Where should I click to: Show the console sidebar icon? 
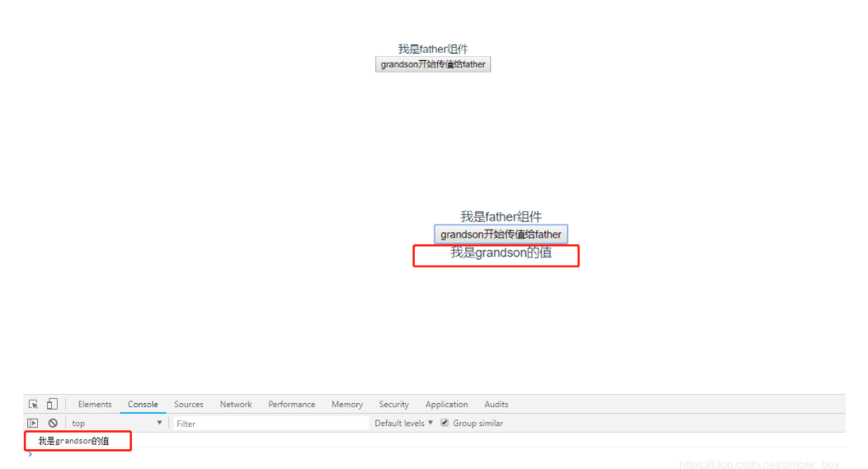[33, 423]
